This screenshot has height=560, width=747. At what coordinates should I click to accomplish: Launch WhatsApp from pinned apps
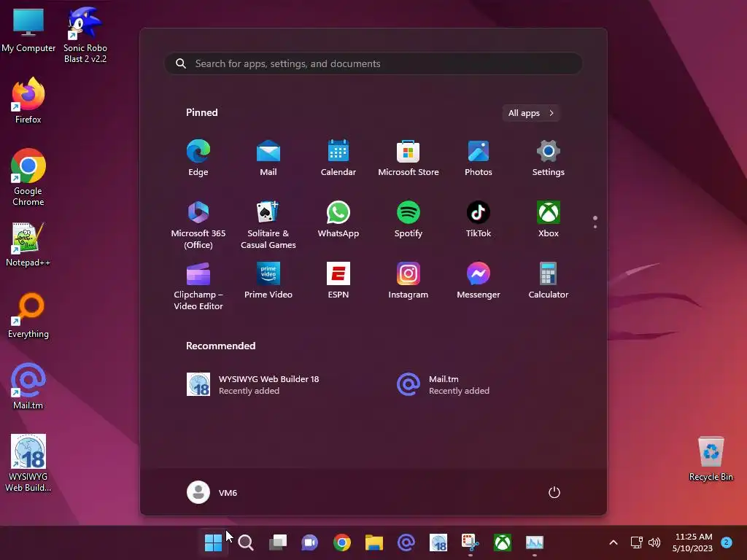click(338, 219)
